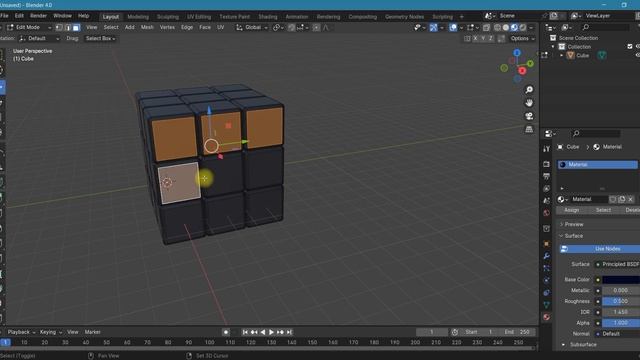Open the Render properties tab
This screenshot has height=360, width=640.
click(x=546, y=164)
